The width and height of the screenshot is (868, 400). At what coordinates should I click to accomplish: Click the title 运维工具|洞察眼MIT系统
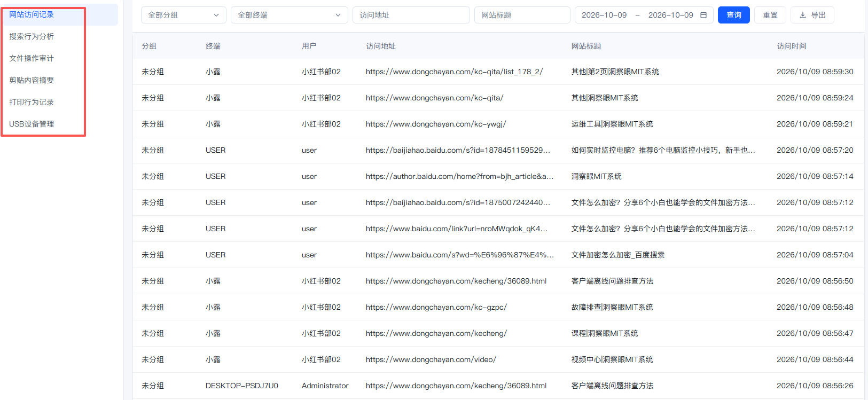click(x=612, y=124)
